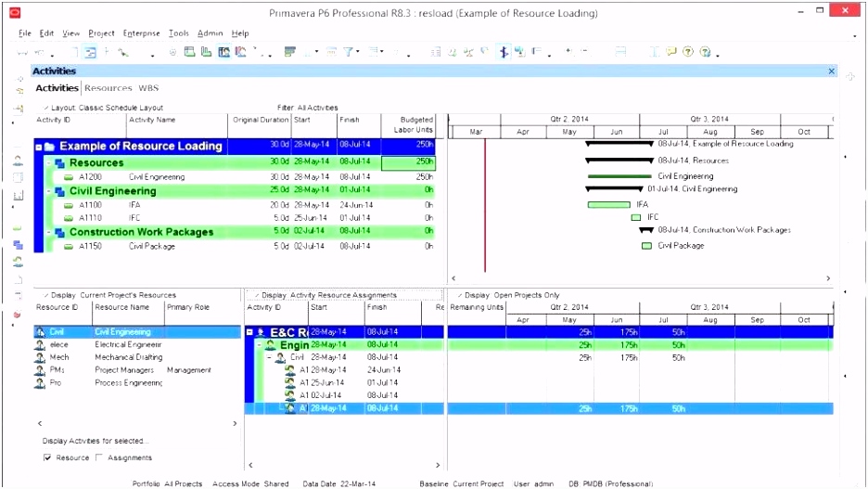Click the IFA green Gantt bar

click(608, 204)
